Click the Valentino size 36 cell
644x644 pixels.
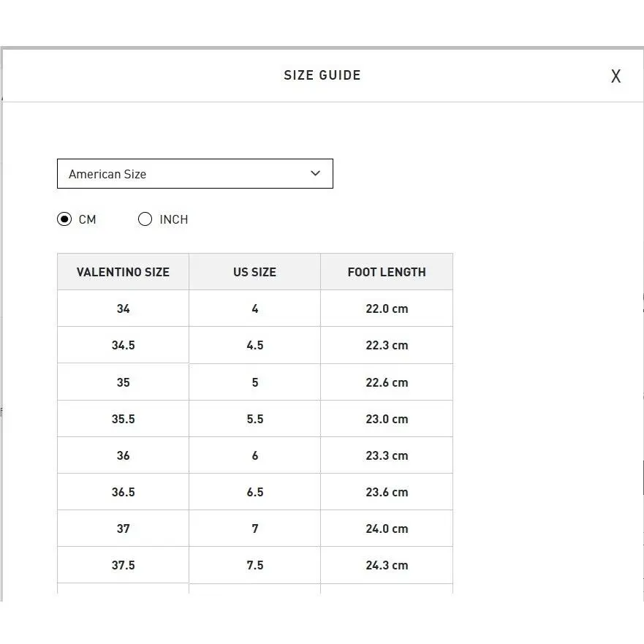click(124, 455)
